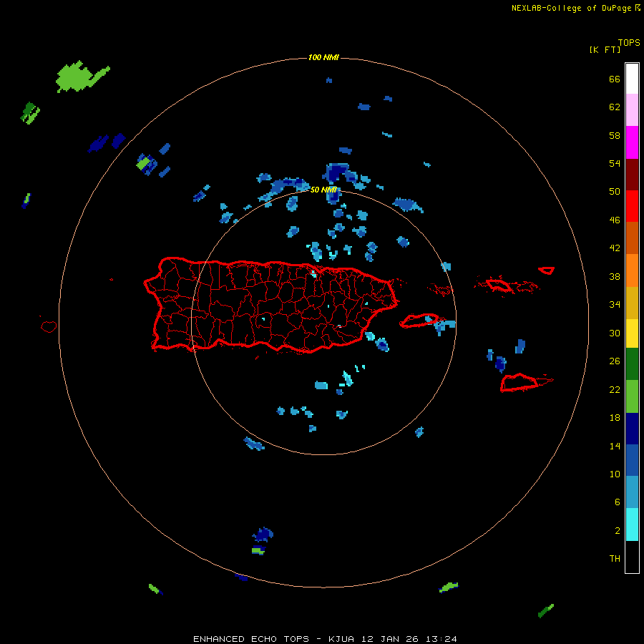
Task: Click the '54' legend value
Action: click(615, 163)
